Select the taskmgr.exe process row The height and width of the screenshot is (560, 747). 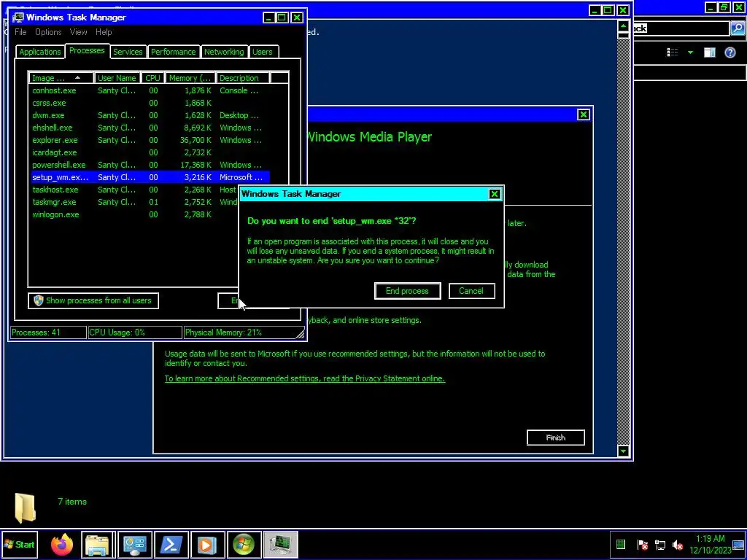click(135, 202)
